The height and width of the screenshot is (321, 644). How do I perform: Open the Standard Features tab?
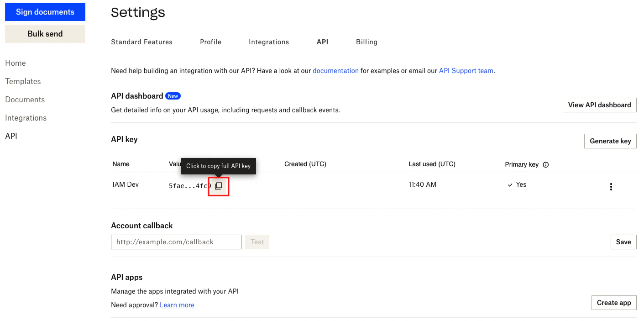click(x=141, y=42)
